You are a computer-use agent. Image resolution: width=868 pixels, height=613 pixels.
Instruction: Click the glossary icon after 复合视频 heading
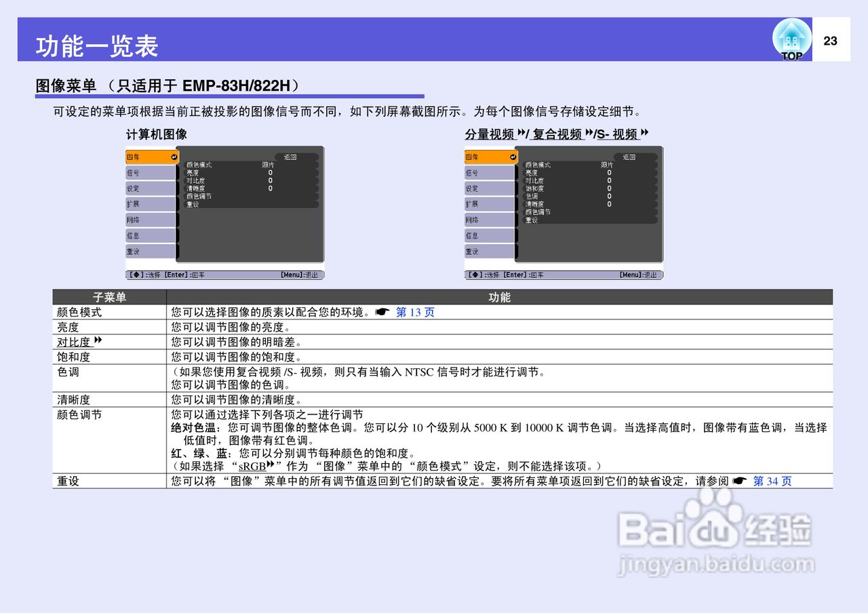[x=588, y=132]
